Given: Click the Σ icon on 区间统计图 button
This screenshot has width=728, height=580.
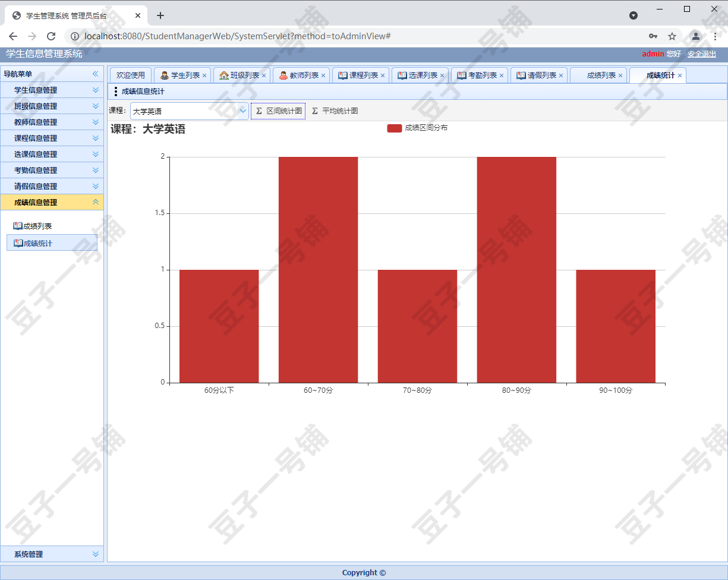Looking at the screenshot, I should click(258, 111).
